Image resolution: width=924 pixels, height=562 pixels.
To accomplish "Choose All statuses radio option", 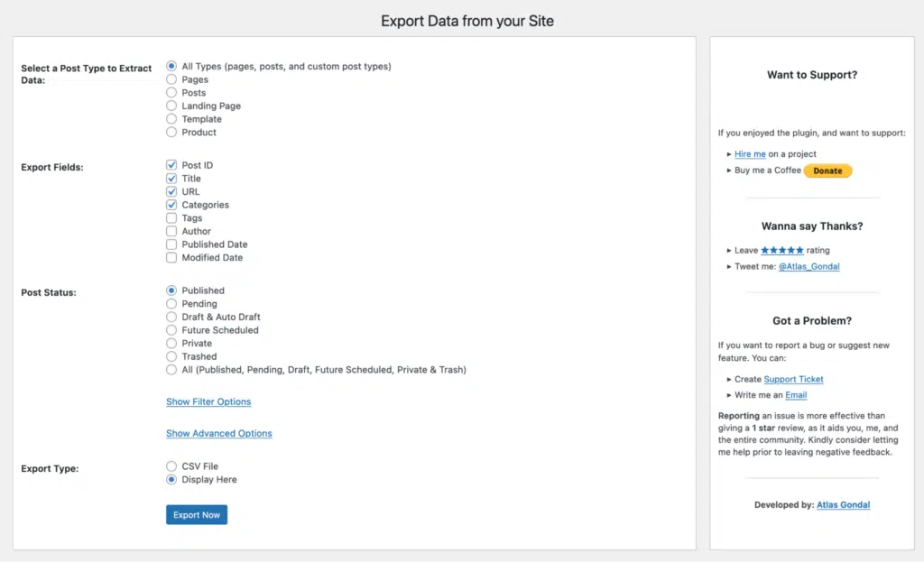I will 171,369.
